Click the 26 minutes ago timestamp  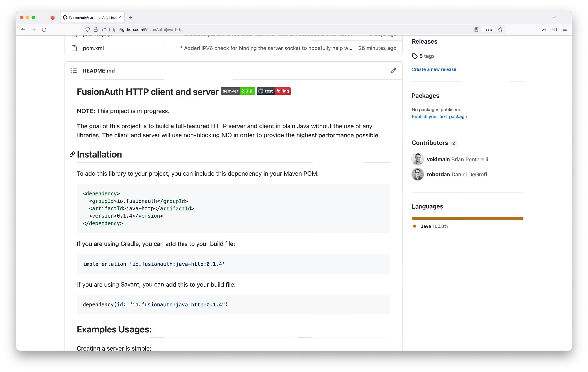[x=377, y=48]
